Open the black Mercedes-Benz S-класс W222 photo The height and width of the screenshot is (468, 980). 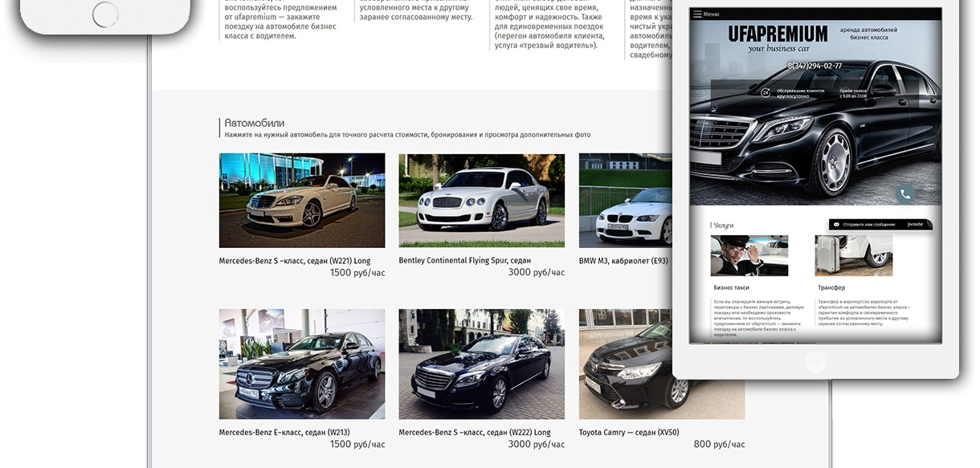click(x=482, y=364)
